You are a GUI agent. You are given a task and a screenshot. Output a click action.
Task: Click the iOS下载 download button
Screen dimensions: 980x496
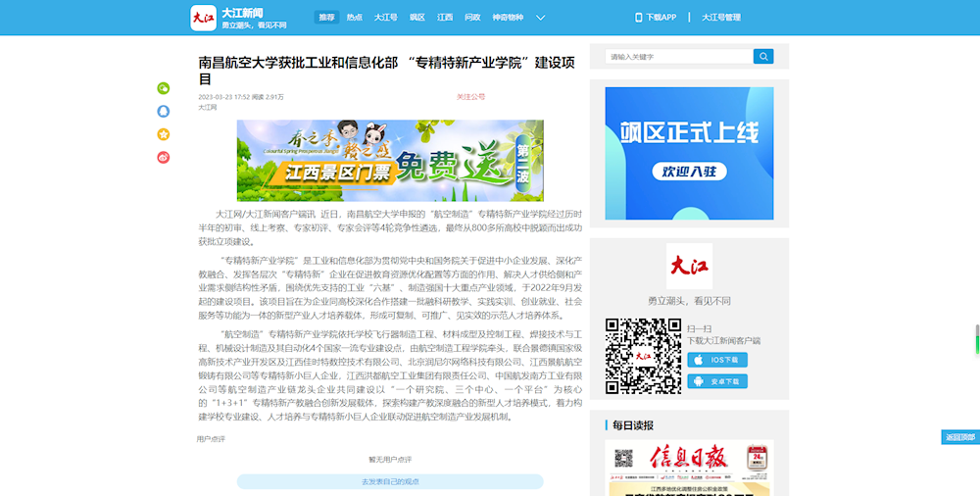(x=717, y=360)
